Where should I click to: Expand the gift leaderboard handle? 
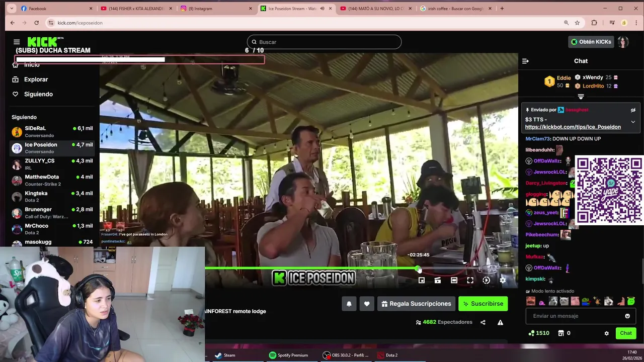coord(581,97)
